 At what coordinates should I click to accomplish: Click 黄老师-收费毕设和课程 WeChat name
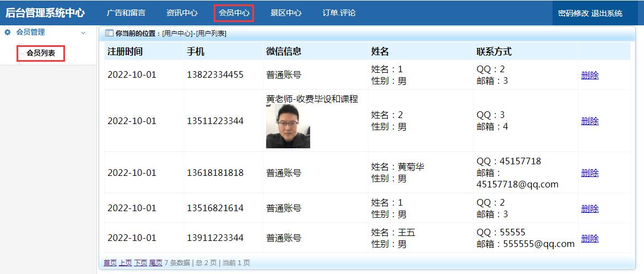(x=312, y=99)
